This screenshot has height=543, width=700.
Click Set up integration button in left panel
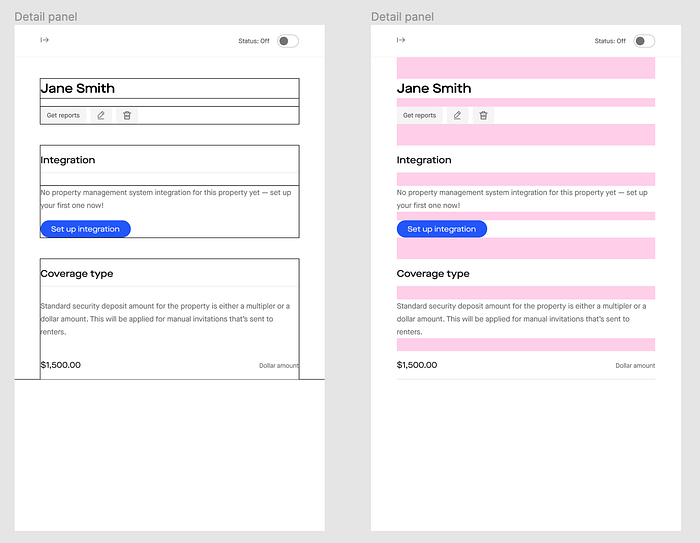pyautogui.click(x=85, y=229)
